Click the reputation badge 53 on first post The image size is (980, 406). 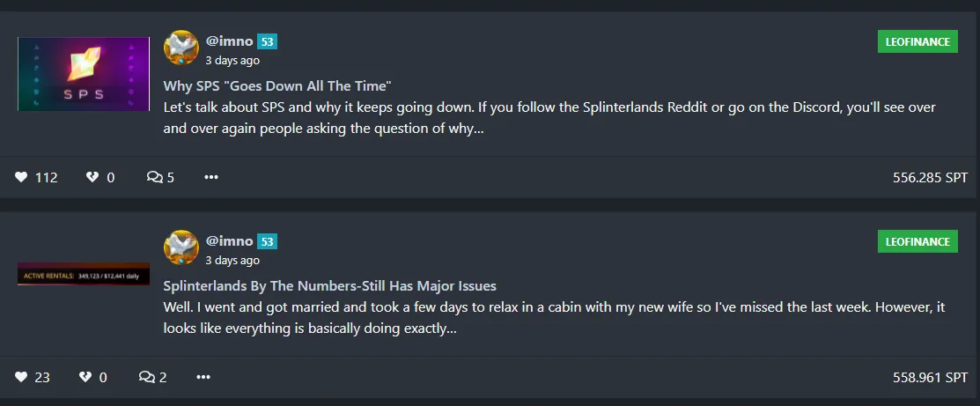click(x=268, y=42)
